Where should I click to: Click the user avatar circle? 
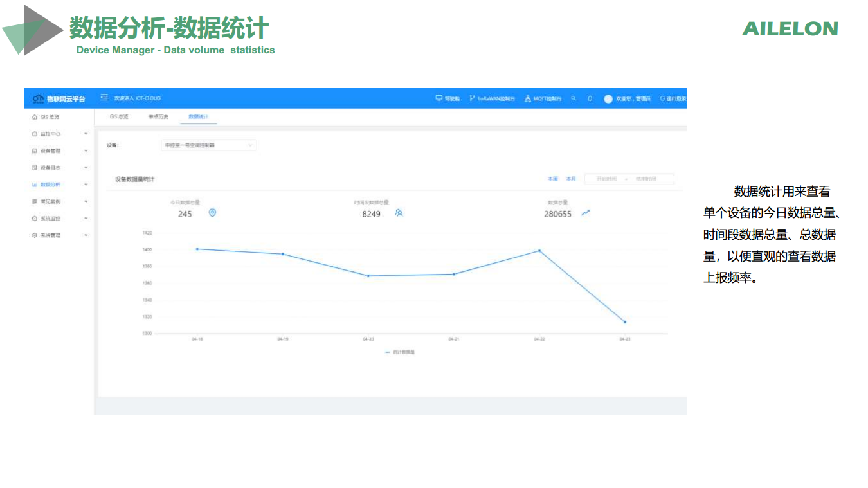point(608,98)
